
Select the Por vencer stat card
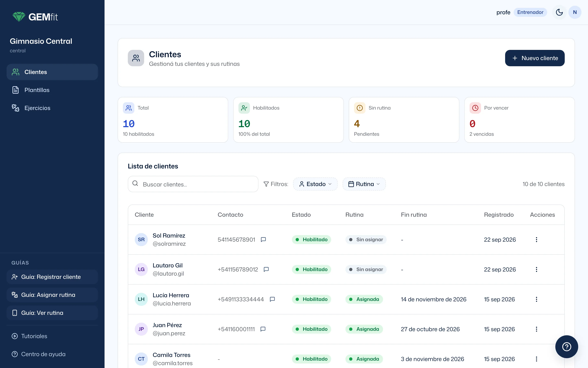[x=519, y=120]
